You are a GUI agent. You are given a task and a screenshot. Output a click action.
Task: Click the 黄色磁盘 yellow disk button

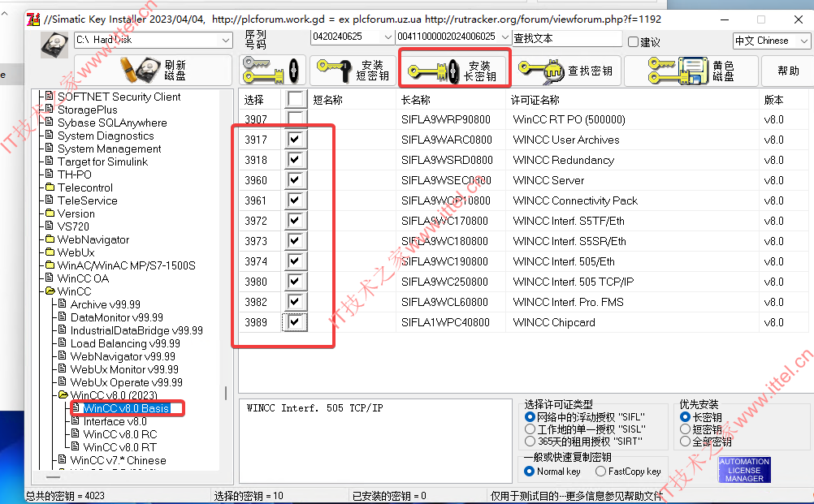click(x=691, y=70)
